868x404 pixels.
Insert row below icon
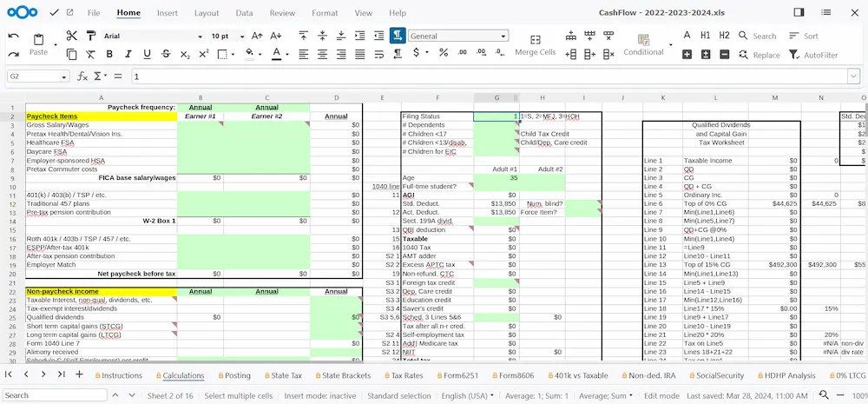[589, 36]
